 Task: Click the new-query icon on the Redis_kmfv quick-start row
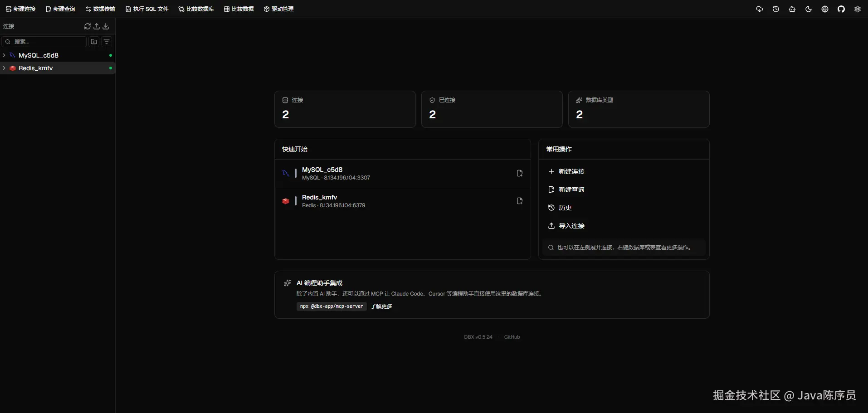click(x=520, y=201)
